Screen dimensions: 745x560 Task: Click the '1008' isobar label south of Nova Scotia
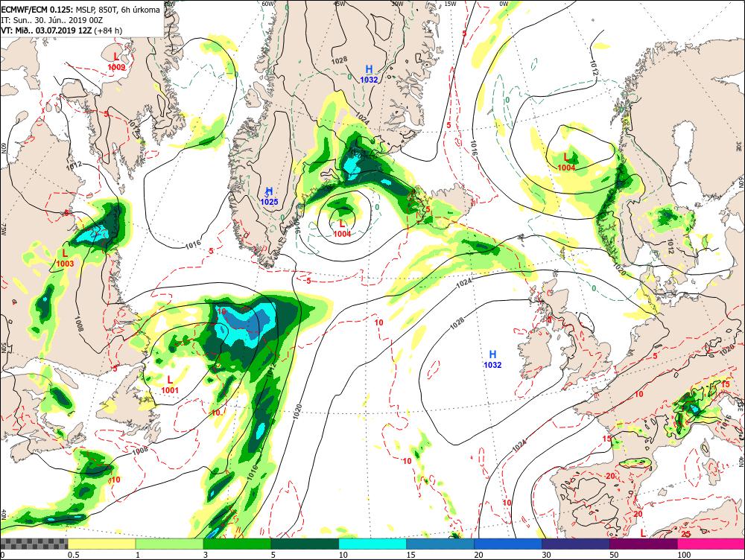pyautogui.click(x=140, y=450)
